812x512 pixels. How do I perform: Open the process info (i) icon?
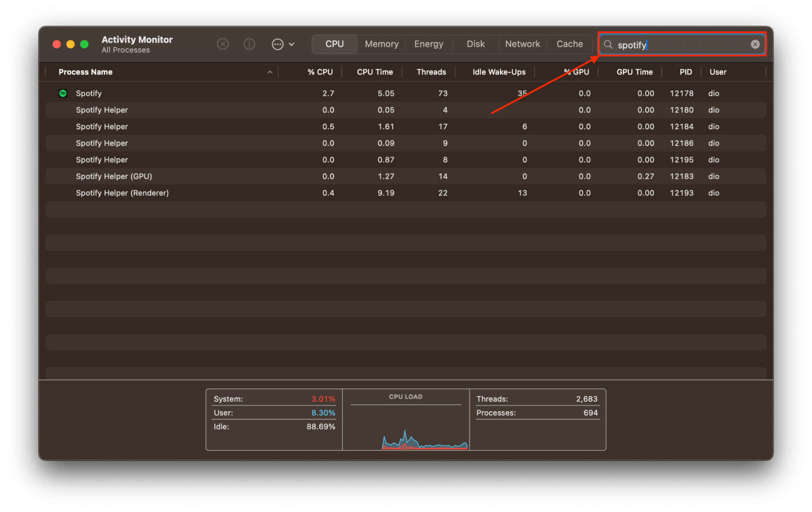249,44
